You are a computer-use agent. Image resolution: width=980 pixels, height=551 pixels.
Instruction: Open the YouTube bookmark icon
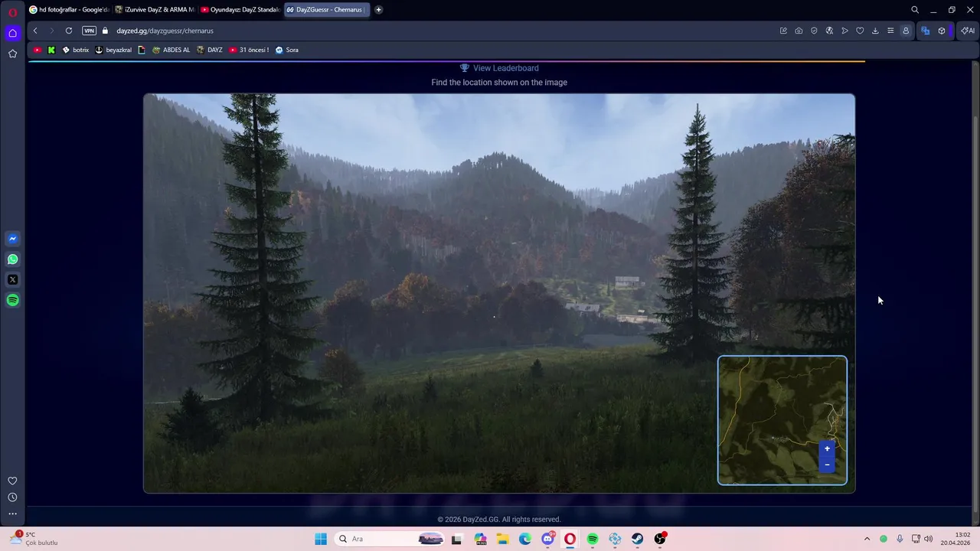pyautogui.click(x=38, y=50)
